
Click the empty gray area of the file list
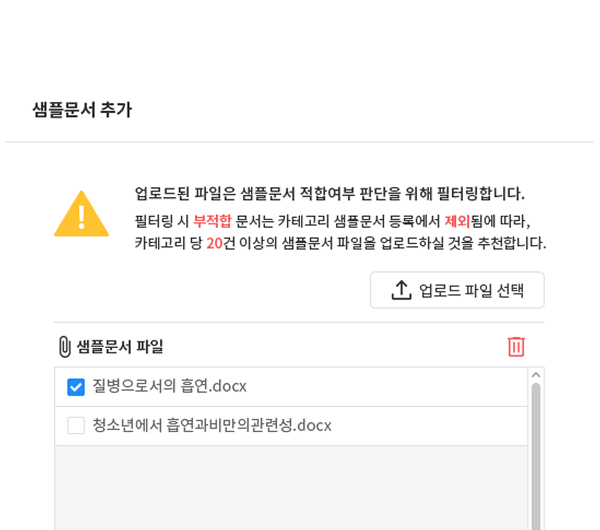291,488
